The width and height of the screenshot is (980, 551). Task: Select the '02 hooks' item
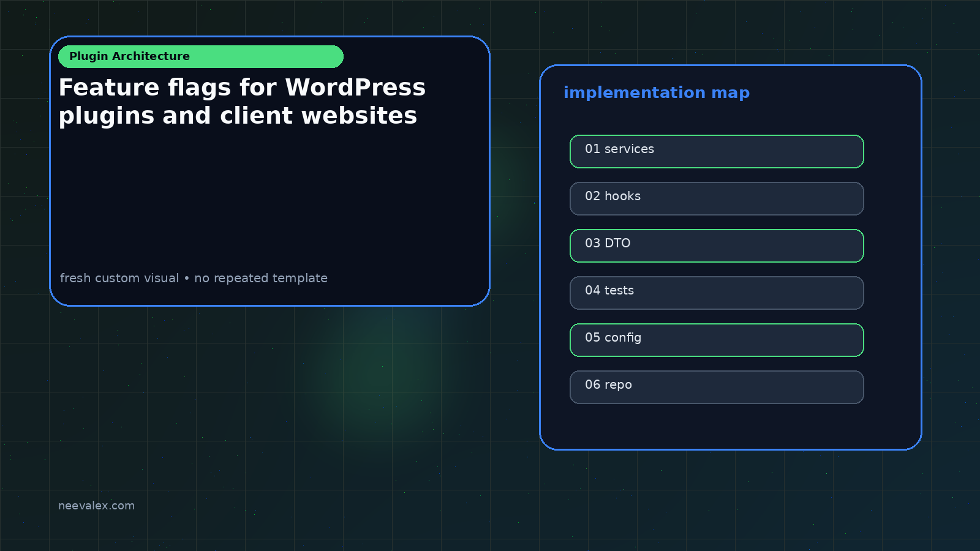tap(717, 198)
